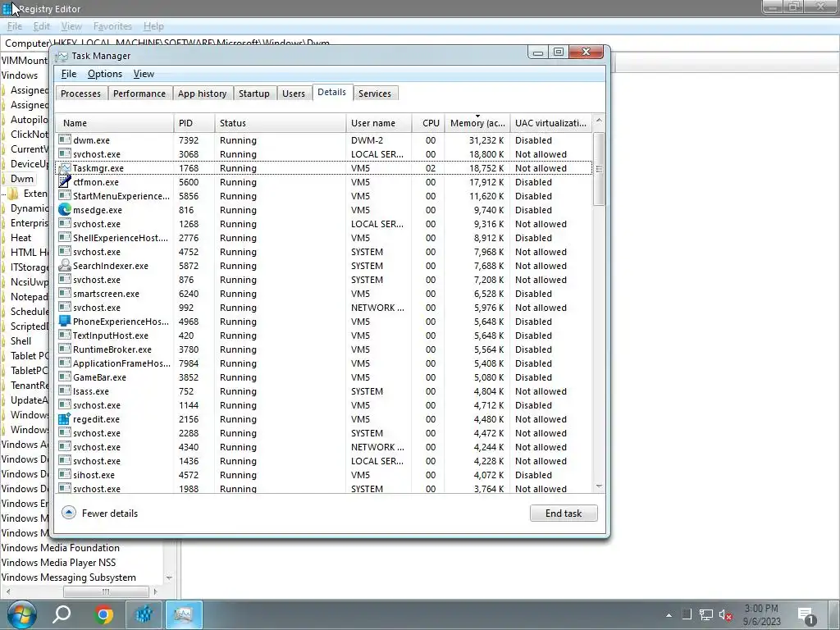
Task: Click the RuntimeBroker.exe process icon
Action: (65, 349)
